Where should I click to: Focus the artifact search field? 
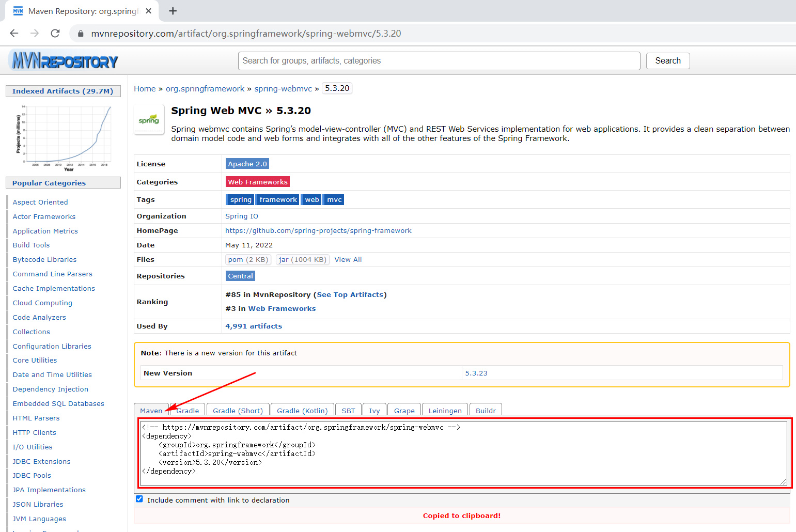pos(439,61)
